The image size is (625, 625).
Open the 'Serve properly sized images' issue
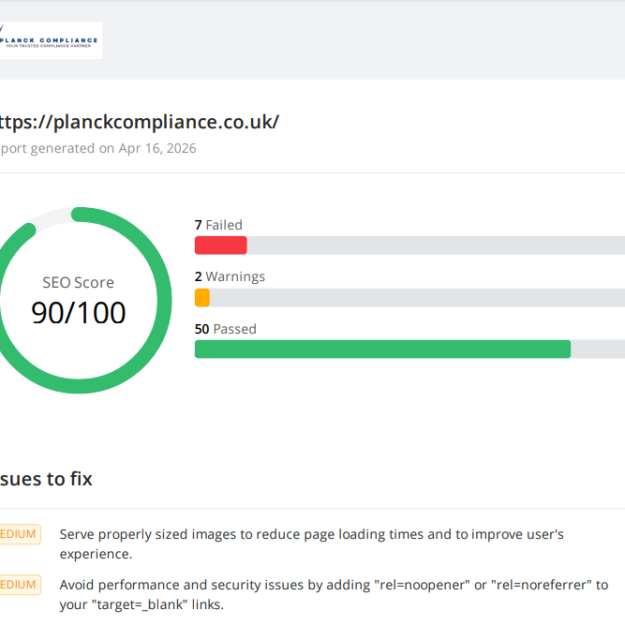pos(312,544)
